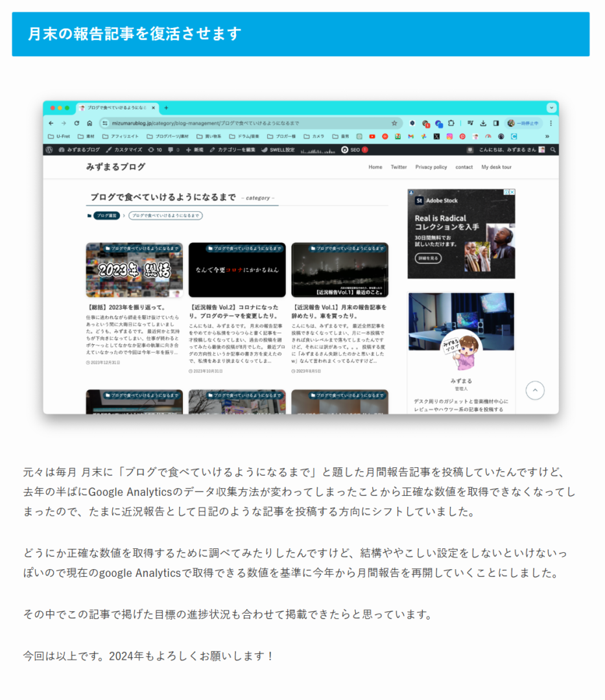Click the みずまる profile avatar illustration

pos(461,349)
